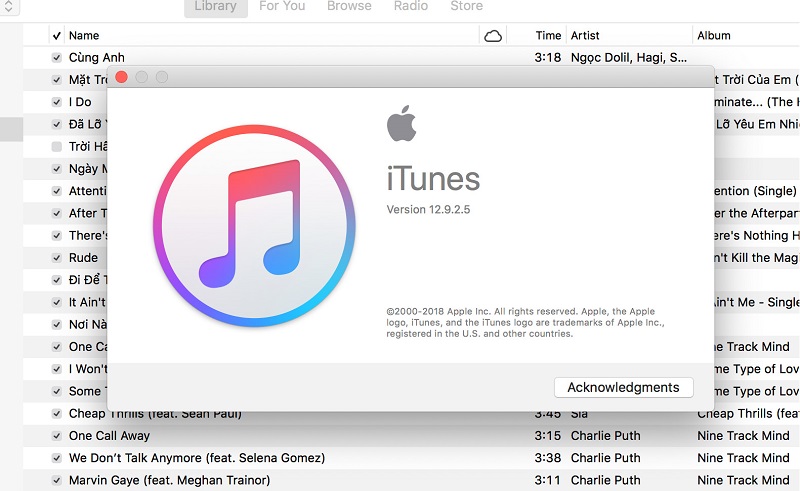
Task: Click the Version 12.9.2.5 text
Action: point(428,210)
